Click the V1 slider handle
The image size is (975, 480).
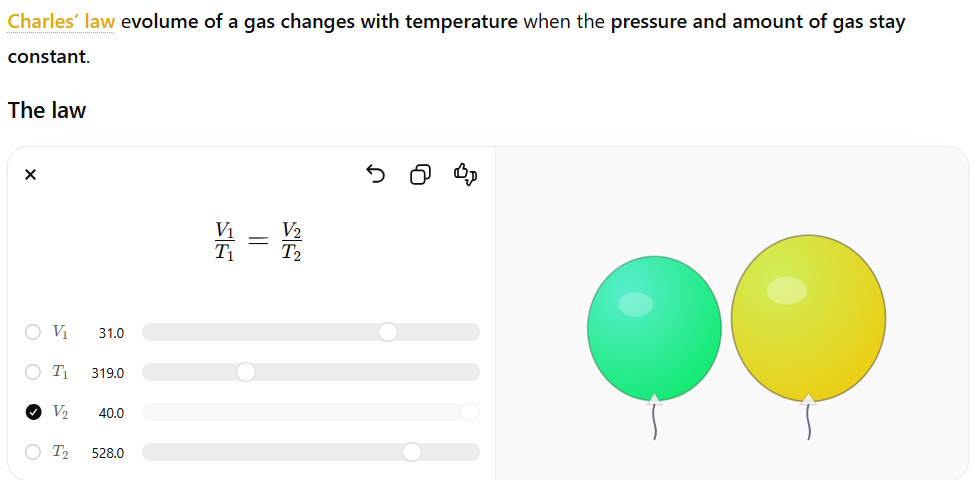pos(388,332)
